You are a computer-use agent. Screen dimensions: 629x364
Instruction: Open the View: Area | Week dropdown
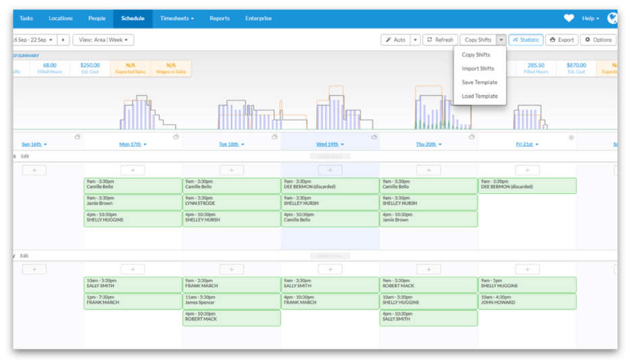pos(103,40)
